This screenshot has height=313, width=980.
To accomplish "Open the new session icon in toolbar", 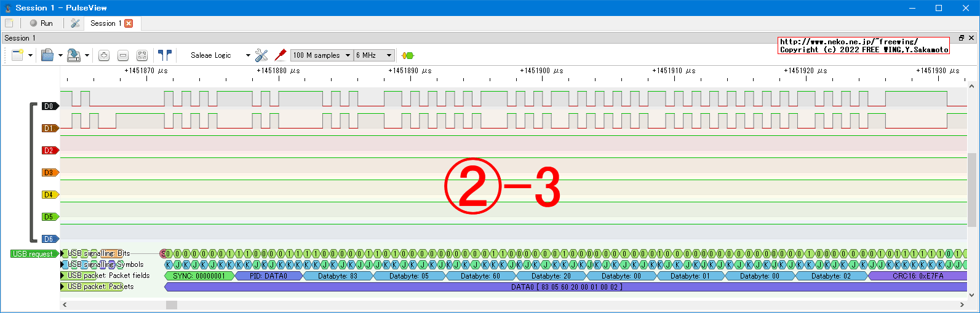I will (17, 55).
